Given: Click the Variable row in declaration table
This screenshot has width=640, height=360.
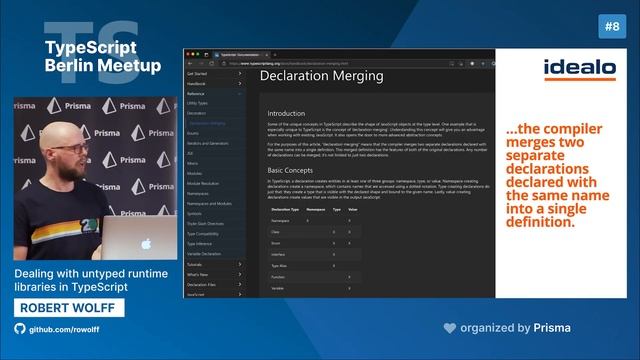Looking at the screenshot, I should click(314, 288).
